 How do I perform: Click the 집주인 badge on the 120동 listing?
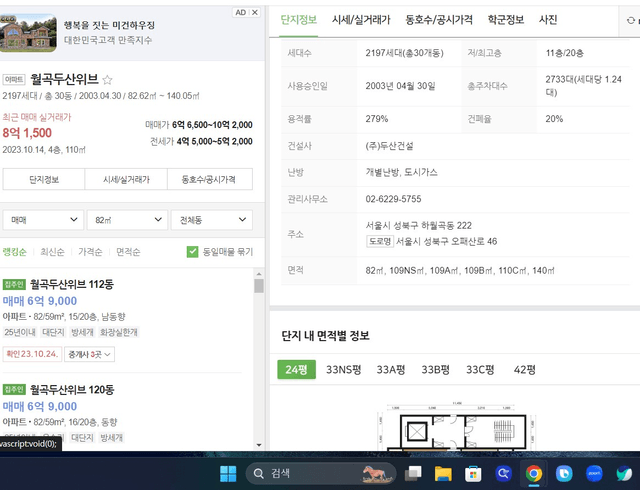click(14, 390)
